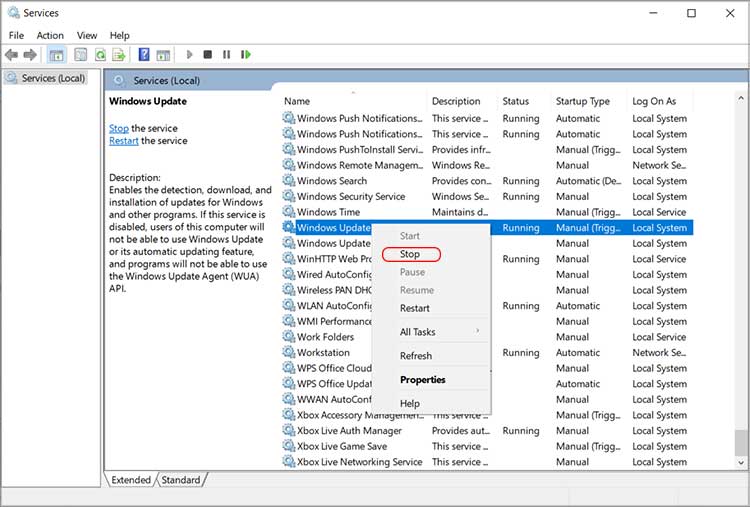Screen dimensions: 750x507
Task: Select Services (Local) in the tree
Action: click(x=46, y=78)
